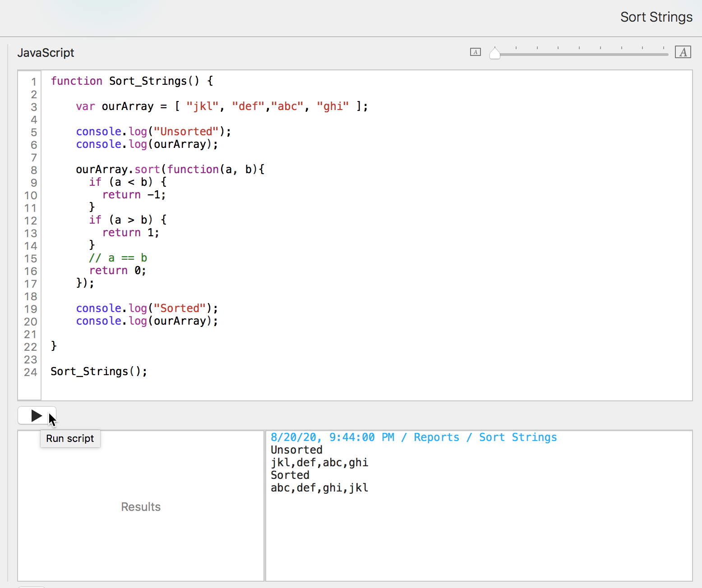Click the return 0; statement

pos(117,271)
